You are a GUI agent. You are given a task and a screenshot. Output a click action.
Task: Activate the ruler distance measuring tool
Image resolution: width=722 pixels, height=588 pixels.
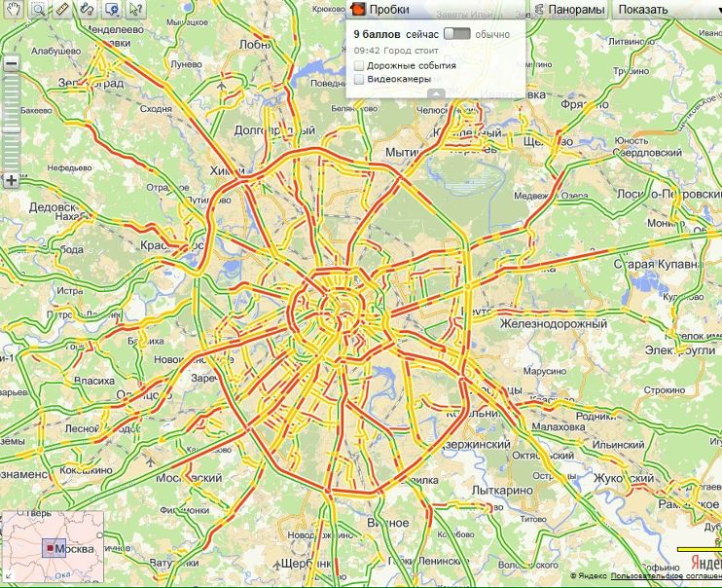point(62,10)
